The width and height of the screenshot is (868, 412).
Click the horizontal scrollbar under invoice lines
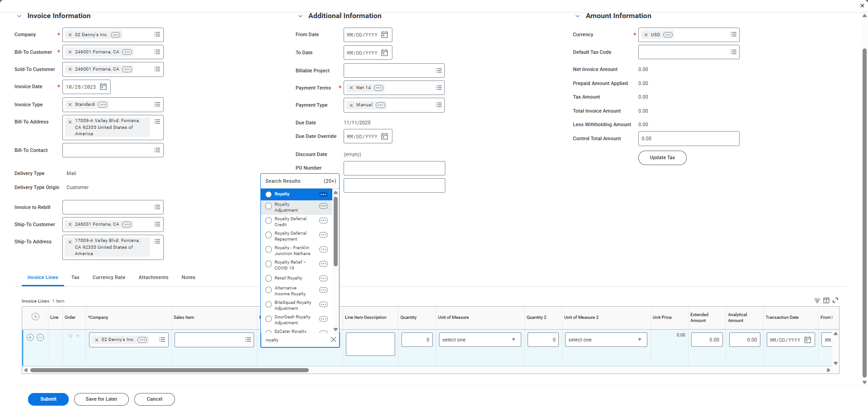[x=170, y=370]
